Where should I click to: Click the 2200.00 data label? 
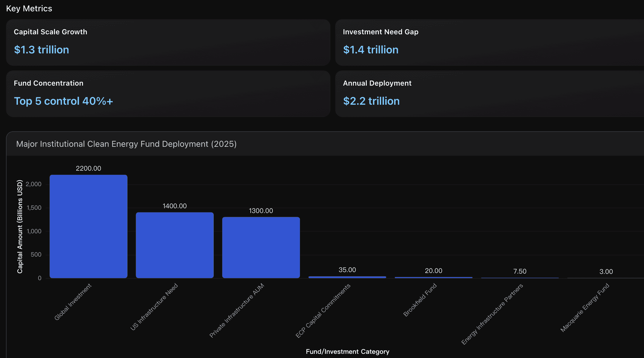[x=88, y=168]
